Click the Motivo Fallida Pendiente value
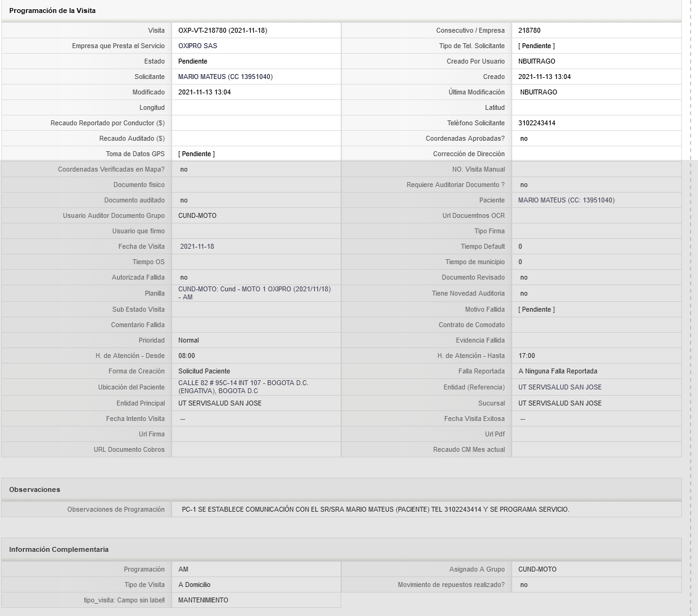The image size is (698, 616). (536, 309)
